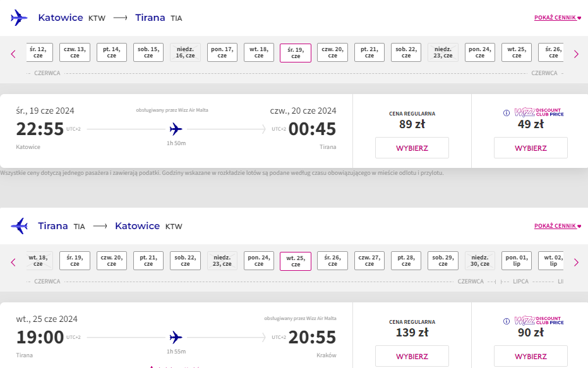Select outbound date wt. 18, cze
The width and height of the screenshot is (588, 368).
pos(259,52)
